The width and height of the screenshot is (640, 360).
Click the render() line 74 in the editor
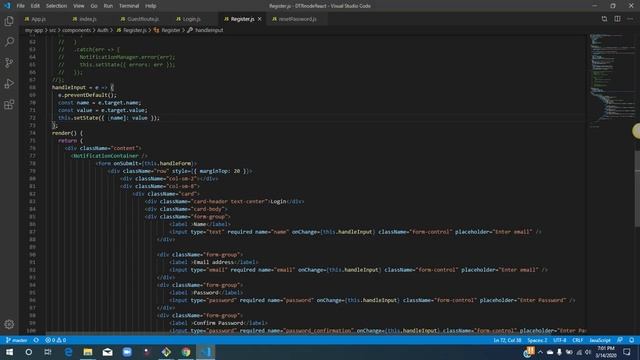click(x=67, y=133)
